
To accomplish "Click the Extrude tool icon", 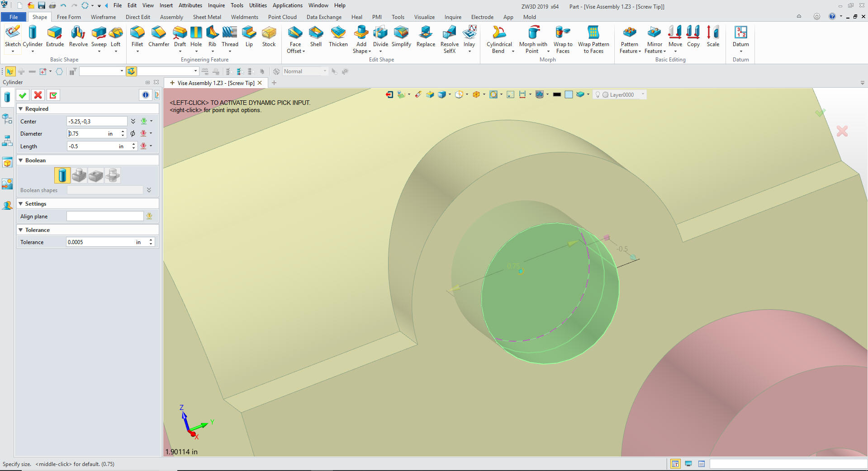I will [55, 36].
